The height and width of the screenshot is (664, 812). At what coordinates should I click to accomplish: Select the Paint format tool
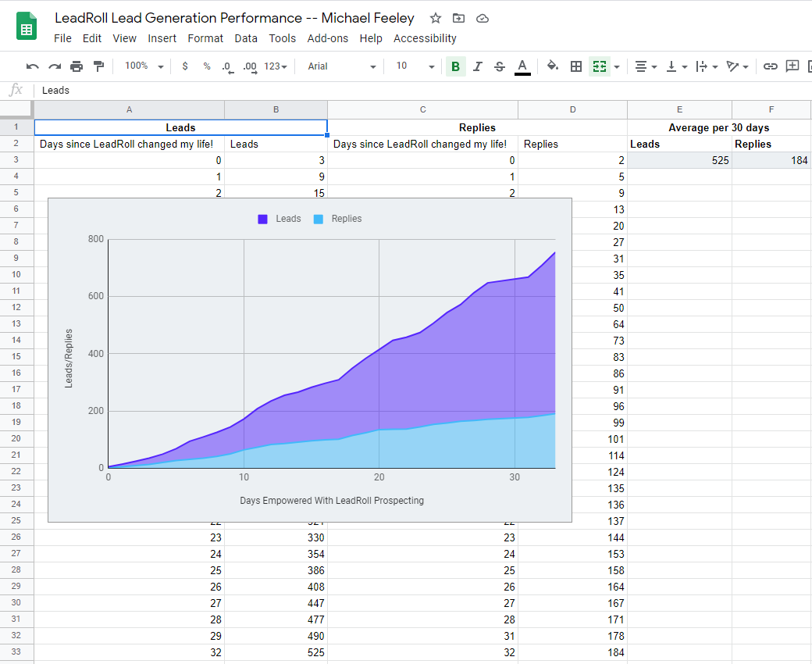99,66
